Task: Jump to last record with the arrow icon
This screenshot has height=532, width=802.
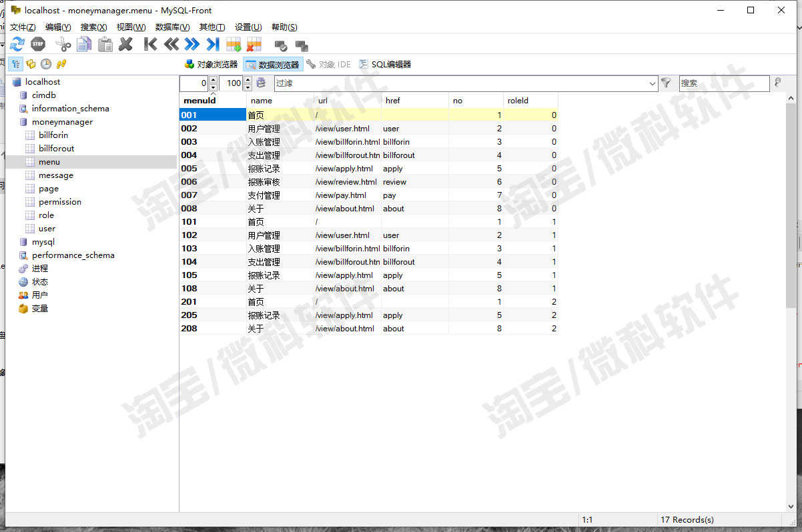Action: [213, 44]
